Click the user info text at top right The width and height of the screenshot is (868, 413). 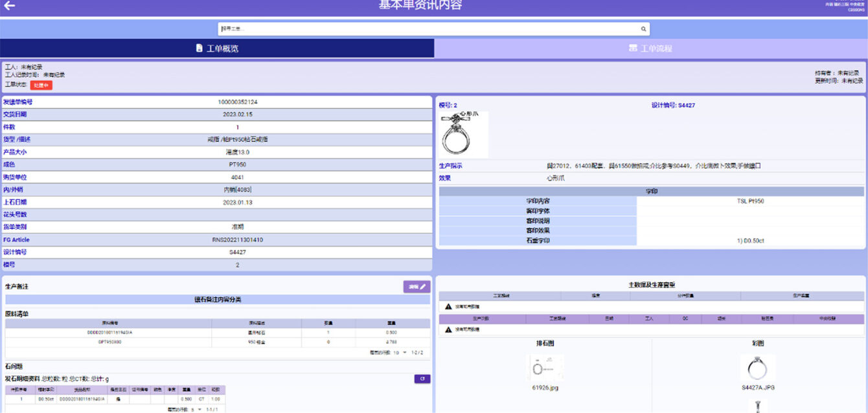845,6
